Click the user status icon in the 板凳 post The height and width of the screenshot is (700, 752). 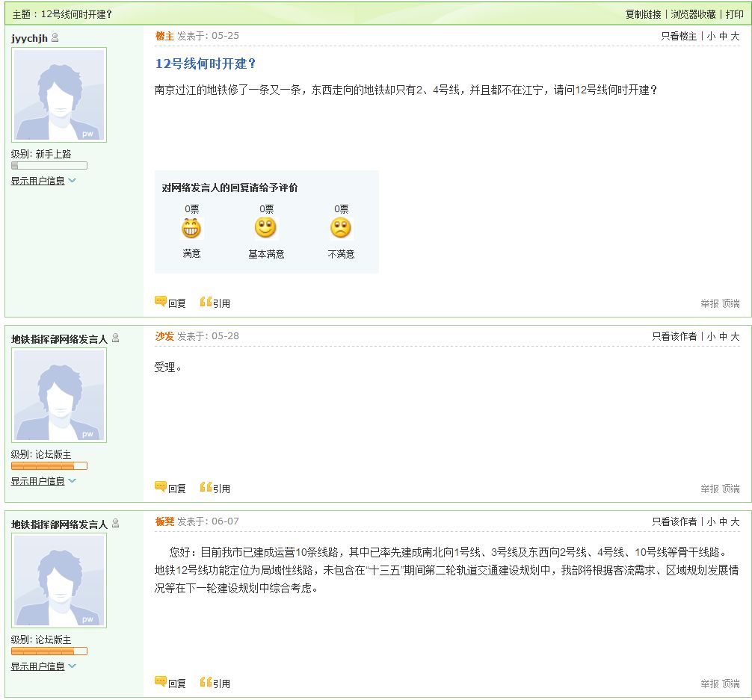pyautogui.click(x=115, y=523)
